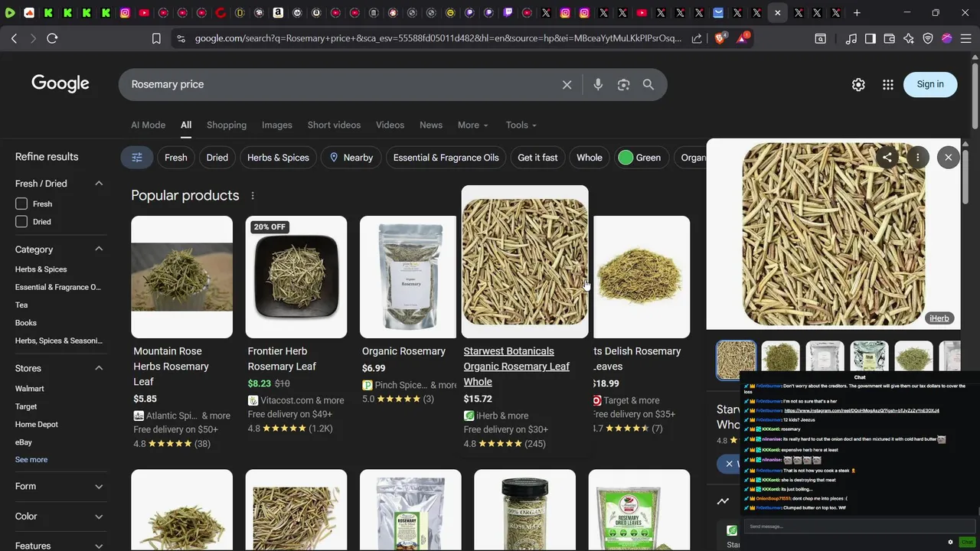Click the iHerb source label on preview image
Image resolution: width=980 pixels, height=551 pixels.
[939, 318]
